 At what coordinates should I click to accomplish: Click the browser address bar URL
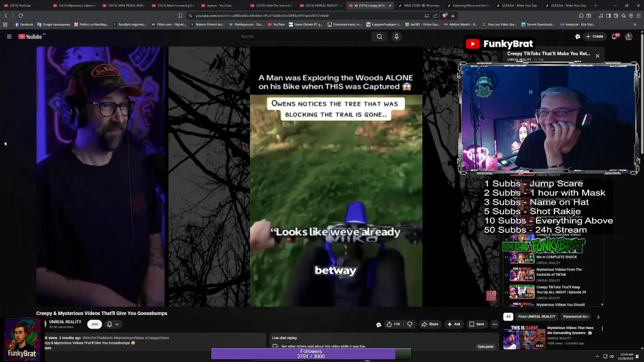262,16
